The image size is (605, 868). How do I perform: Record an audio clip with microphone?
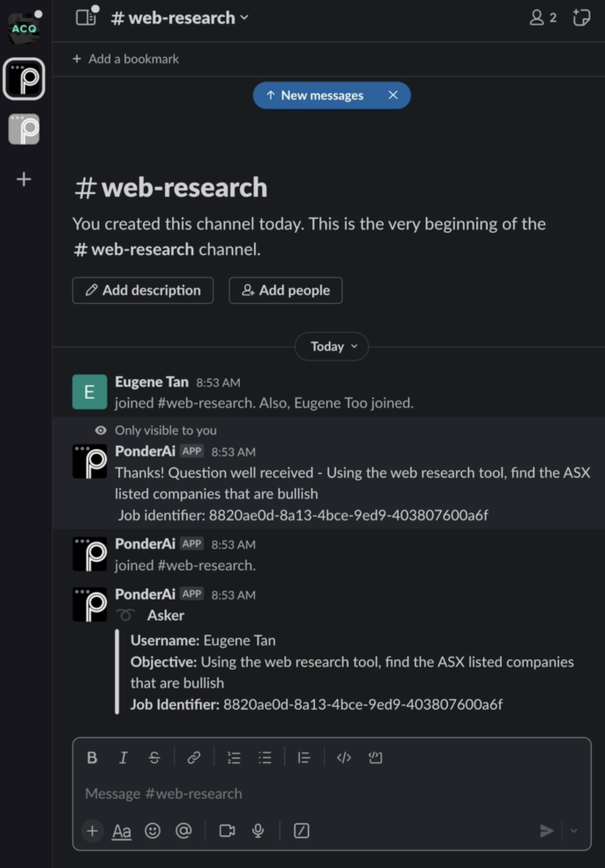(x=258, y=831)
